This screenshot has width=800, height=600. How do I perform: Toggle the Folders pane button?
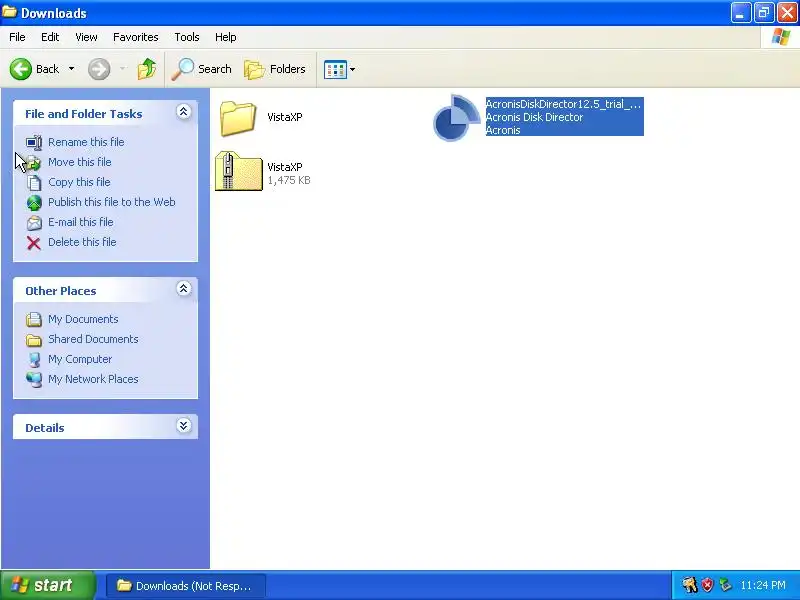coord(275,69)
